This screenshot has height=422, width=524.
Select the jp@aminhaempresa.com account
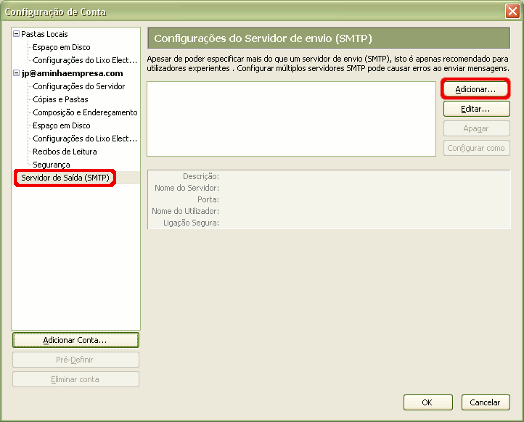[x=72, y=73]
